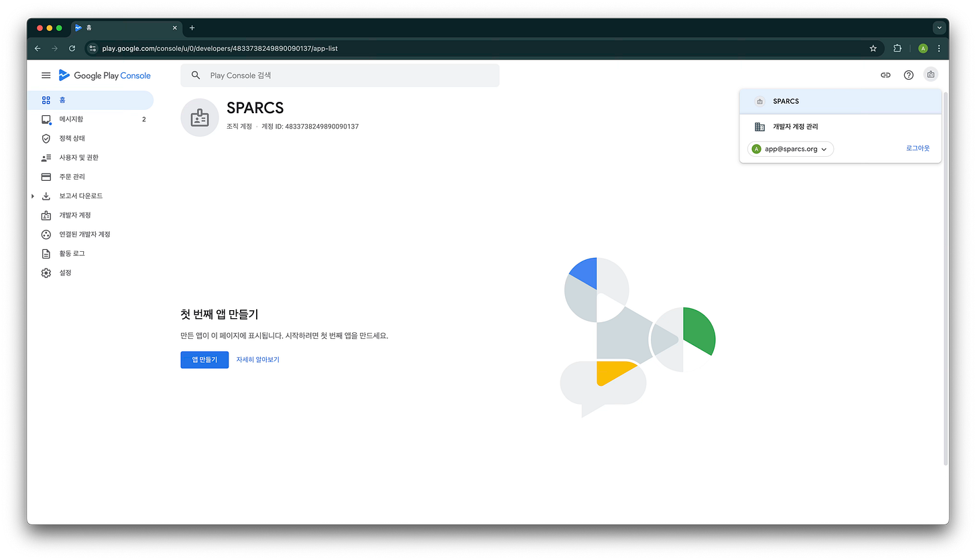Click the Chrome profile avatar
The width and height of the screenshot is (976, 560).
pyautogui.click(x=923, y=48)
